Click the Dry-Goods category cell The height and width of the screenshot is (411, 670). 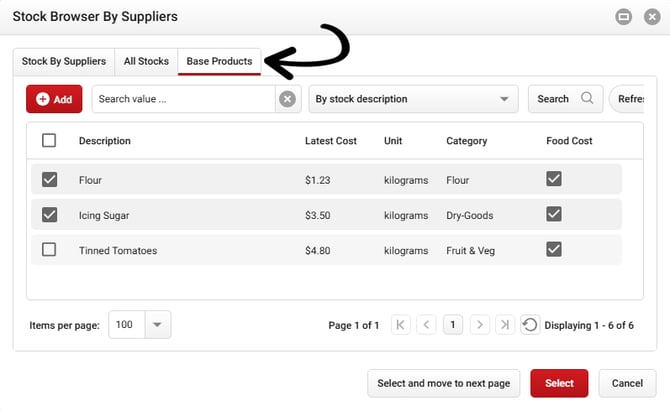pos(470,215)
